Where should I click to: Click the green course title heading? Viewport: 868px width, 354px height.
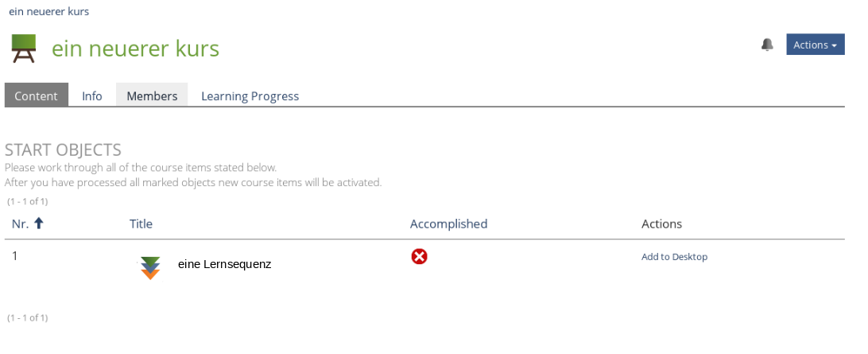135,49
